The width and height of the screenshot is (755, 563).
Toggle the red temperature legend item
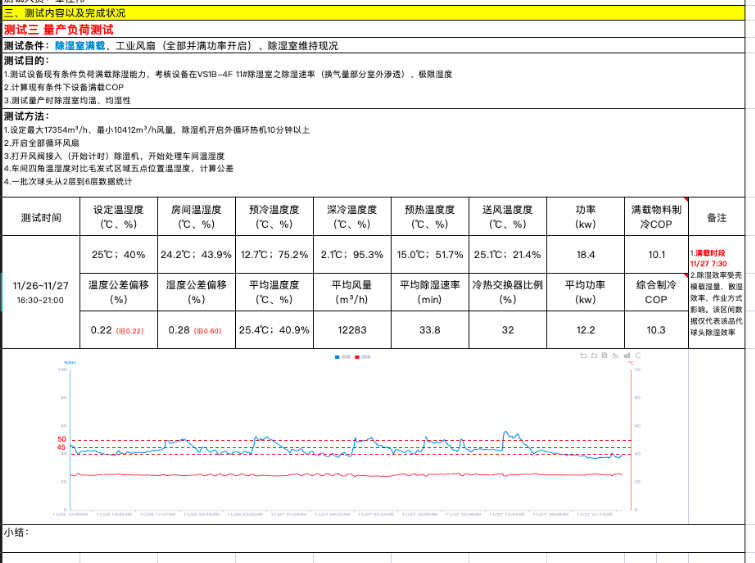(x=362, y=357)
